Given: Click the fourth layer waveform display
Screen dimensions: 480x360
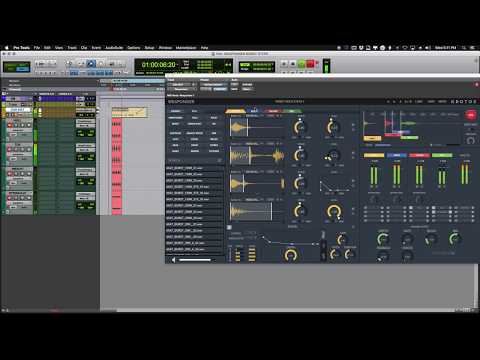Looking at the screenshot, I should [257, 211].
